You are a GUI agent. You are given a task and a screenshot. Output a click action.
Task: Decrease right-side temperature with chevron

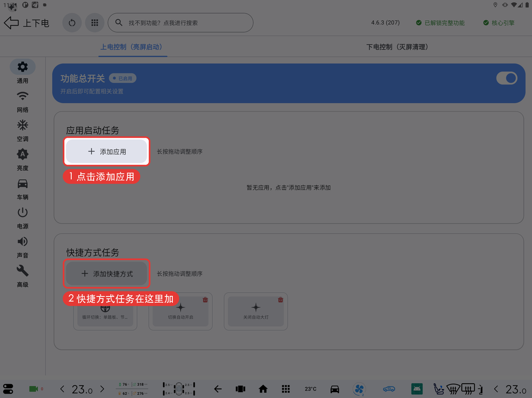[x=496, y=389]
